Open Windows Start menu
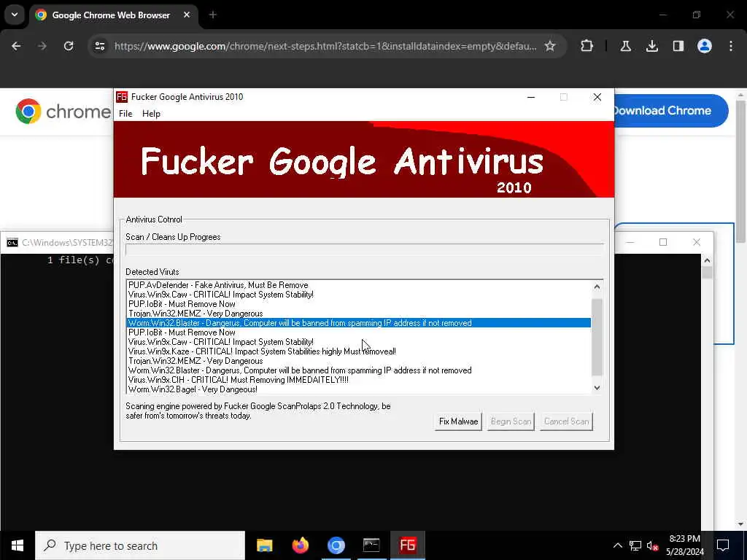The height and width of the screenshot is (560, 747). coord(18,545)
